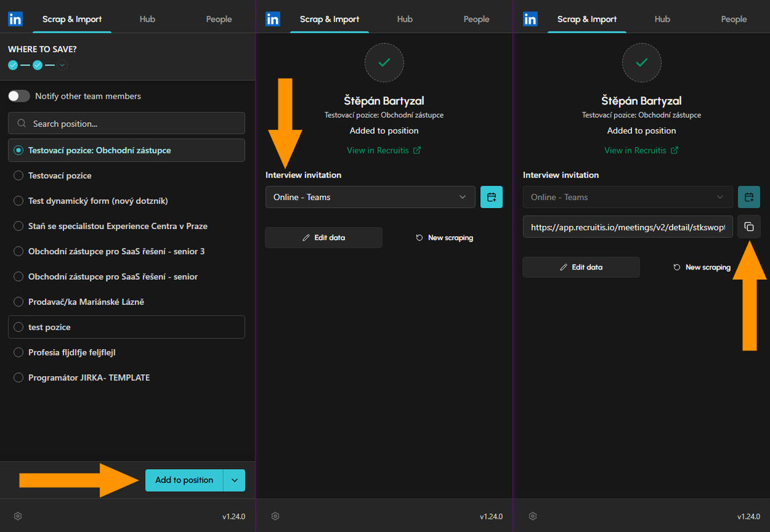The height and width of the screenshot is (532, 770).
Task: Click the calendar invite icon in right panel
Action: [x=749, y=197]
